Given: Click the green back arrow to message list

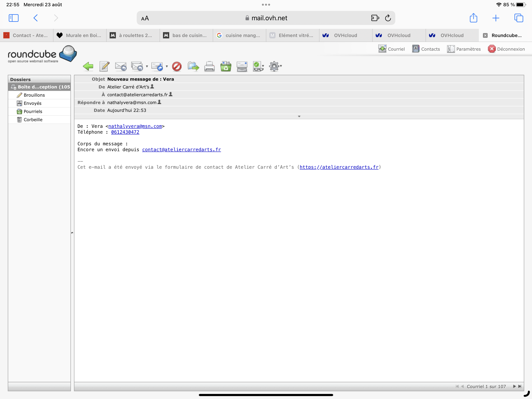Looking at the screenshot, I should click(x=88, y=66).
